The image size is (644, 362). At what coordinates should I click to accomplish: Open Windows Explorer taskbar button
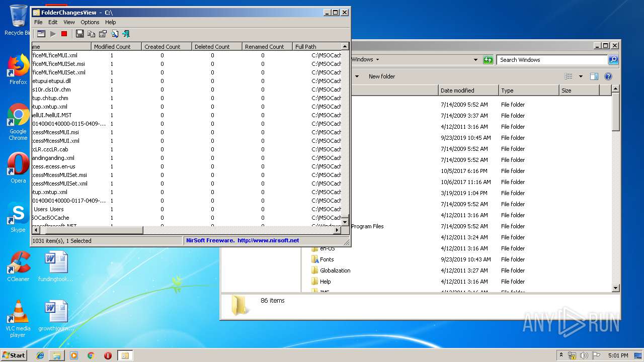tap(57, 355)
